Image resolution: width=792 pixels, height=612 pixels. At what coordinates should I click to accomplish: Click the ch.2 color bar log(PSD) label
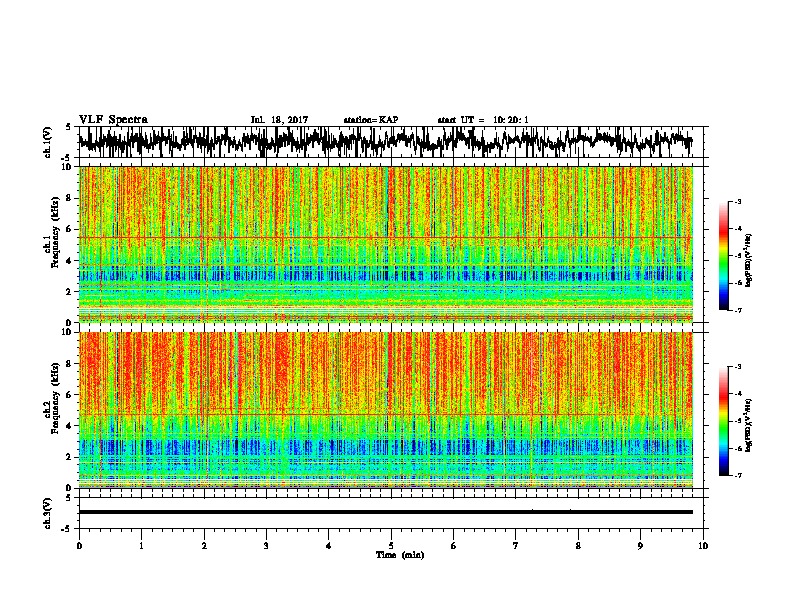click(x=749, y=425)
